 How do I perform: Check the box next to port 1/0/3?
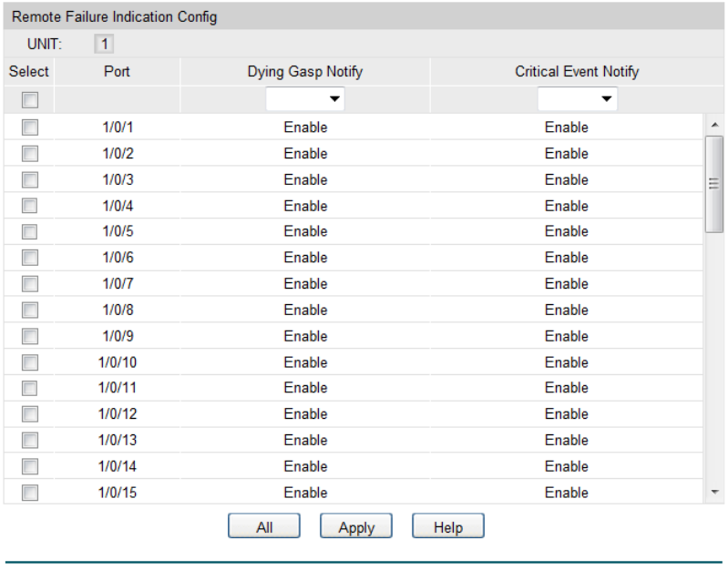(x=30, y=180)
